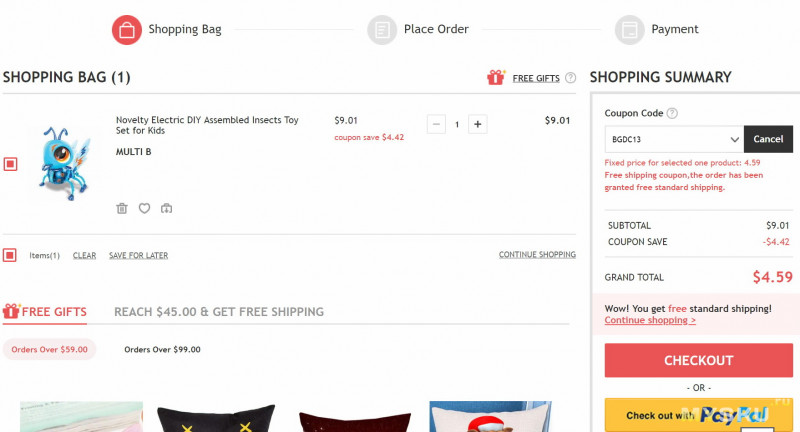
Task: Toggle the select-all Items(1) checkbox
Action: [10, 255]
